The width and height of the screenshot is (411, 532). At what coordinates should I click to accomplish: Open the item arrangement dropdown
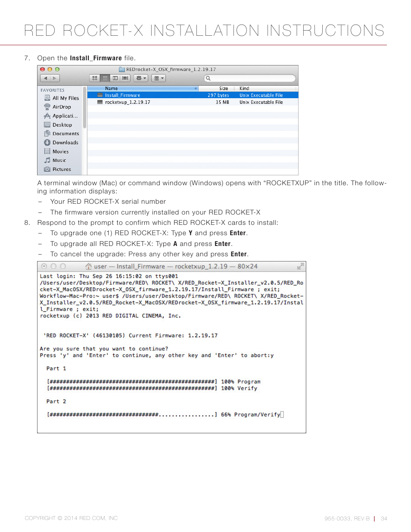click(159, 78)
